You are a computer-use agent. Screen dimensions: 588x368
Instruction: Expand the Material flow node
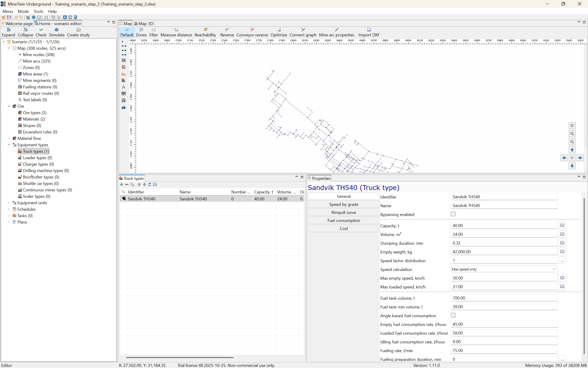pyautogui.click(x=9, y=138)
